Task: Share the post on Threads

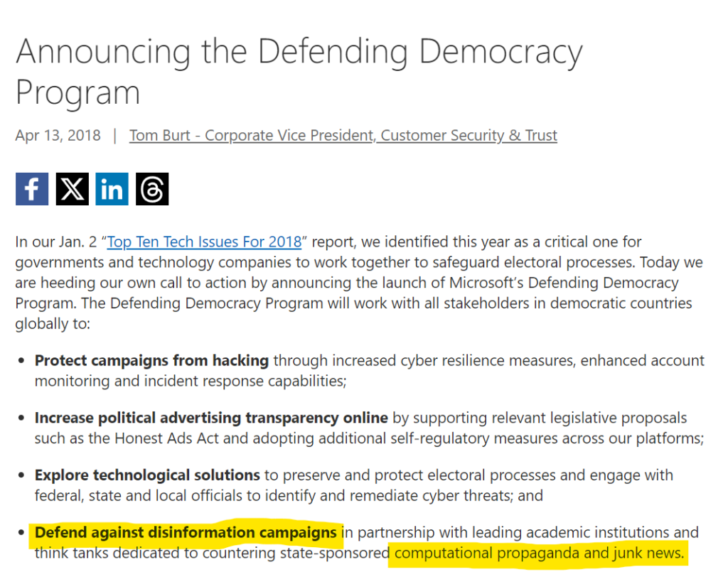Action: click(x=152, y=189)
